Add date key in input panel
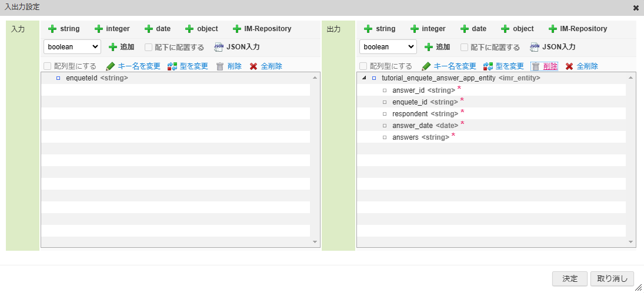 point(157,29)
